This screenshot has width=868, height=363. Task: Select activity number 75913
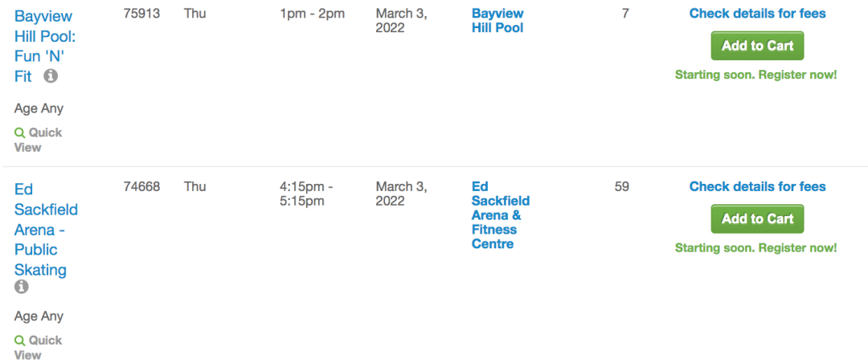[x=141, y=13]
